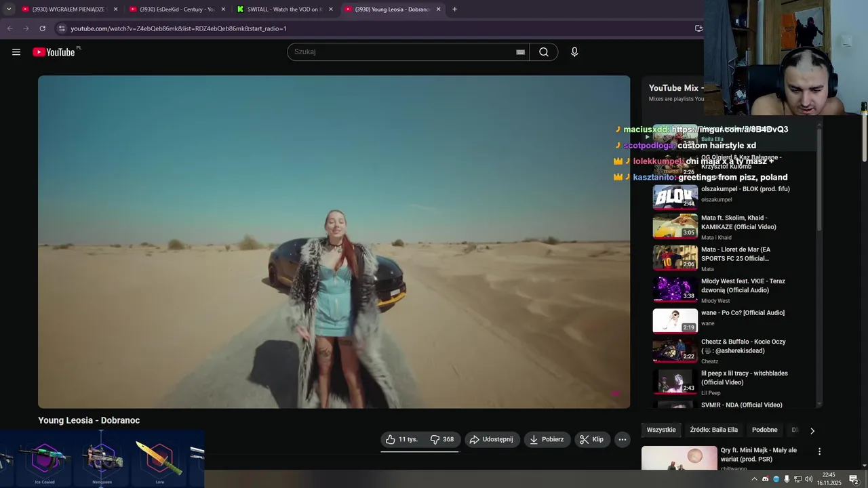Click the youtube.com URL in address bar
Viewport: 868px width, 488px height.
coord(178,28)
